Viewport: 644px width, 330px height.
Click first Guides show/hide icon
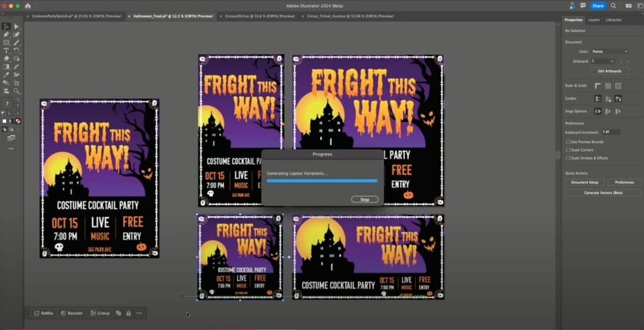(597, 99)
